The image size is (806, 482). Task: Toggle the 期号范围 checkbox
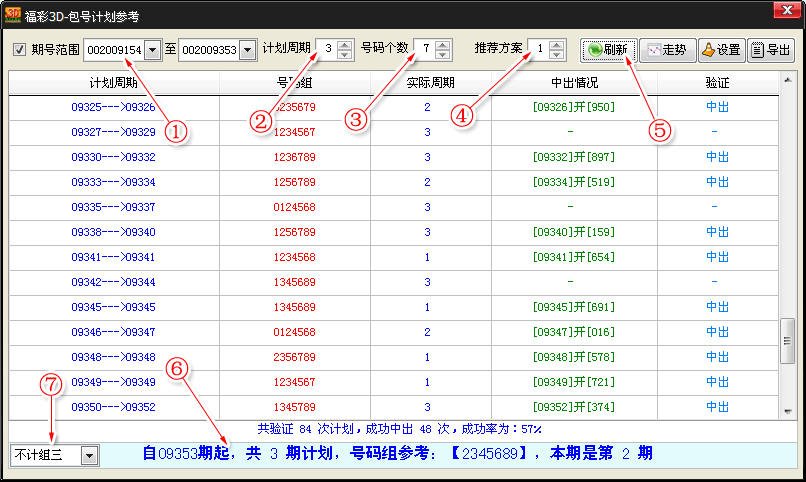[19, 50]
